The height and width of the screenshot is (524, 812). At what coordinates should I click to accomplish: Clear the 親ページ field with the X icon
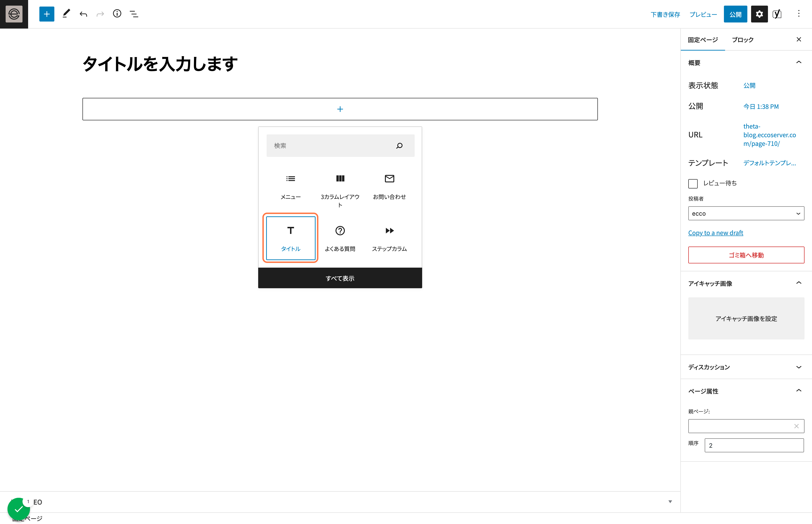click(796, 426)
